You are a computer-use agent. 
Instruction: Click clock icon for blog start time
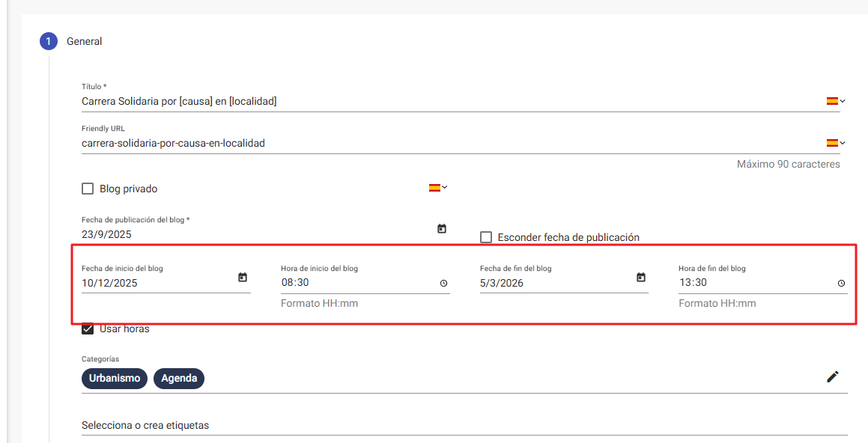tap(443, 284)
